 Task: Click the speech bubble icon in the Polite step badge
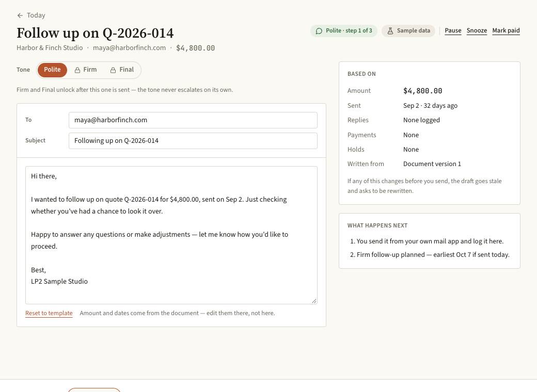(319, 31)
